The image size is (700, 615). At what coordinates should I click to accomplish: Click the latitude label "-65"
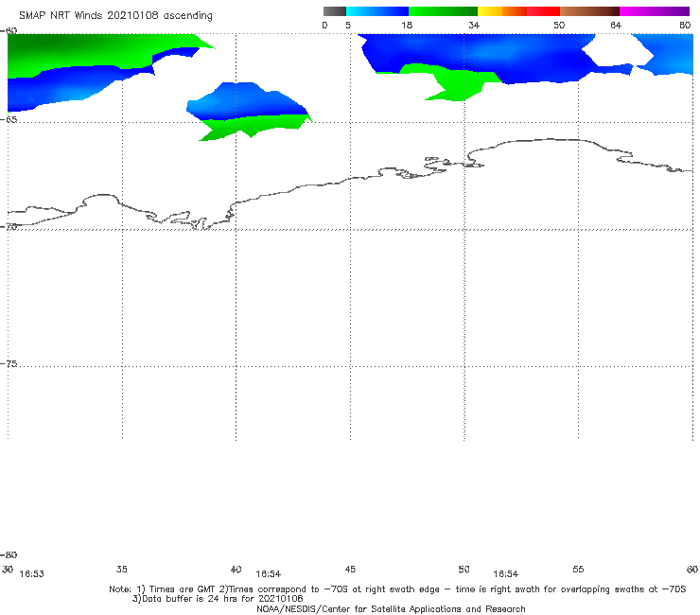coord(9,120)
